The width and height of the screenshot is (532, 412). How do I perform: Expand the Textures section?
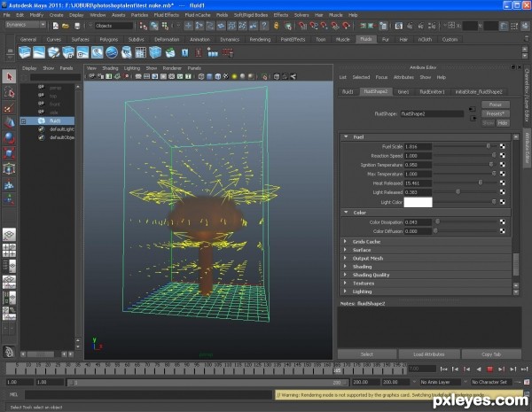(x=346, y=283)
